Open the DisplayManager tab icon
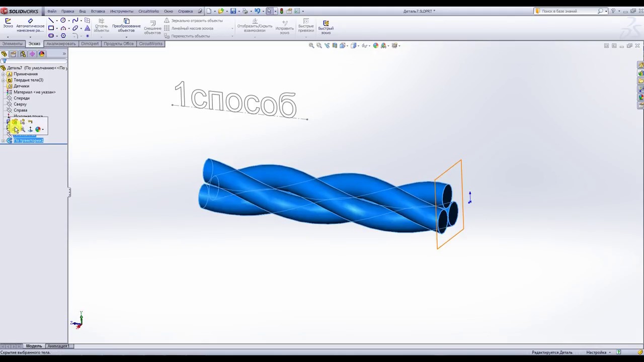 42,54
